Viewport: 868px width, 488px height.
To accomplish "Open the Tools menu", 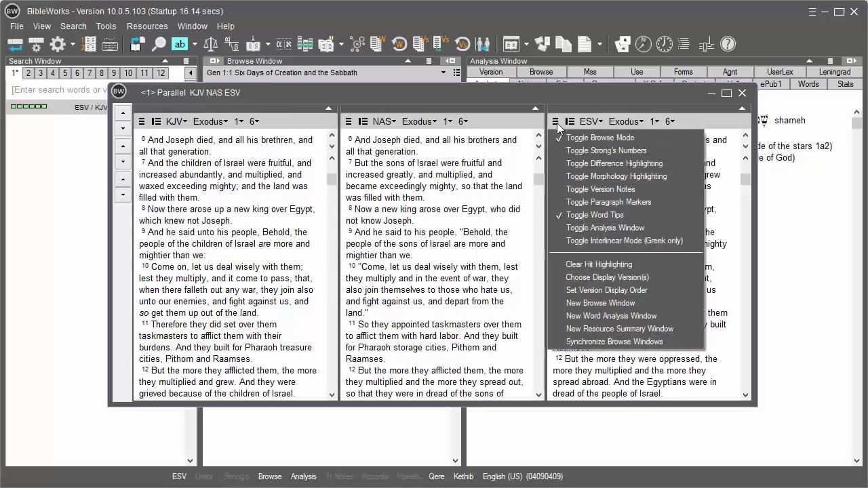I will coord(106,26).
